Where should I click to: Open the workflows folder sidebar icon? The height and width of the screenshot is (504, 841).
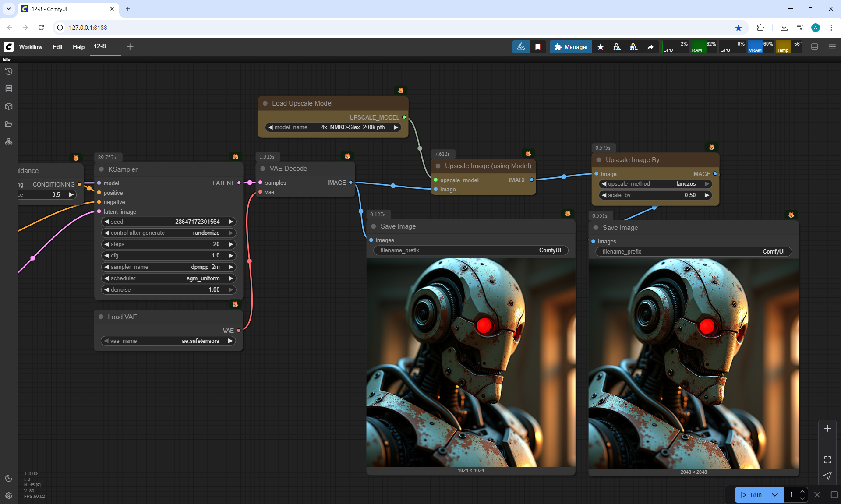(9, 124)
